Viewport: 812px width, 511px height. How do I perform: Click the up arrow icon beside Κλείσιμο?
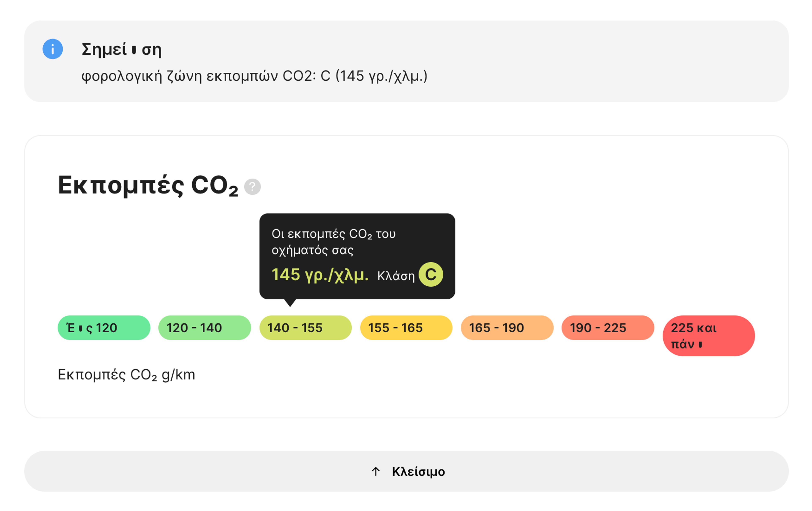coord(376,471)
